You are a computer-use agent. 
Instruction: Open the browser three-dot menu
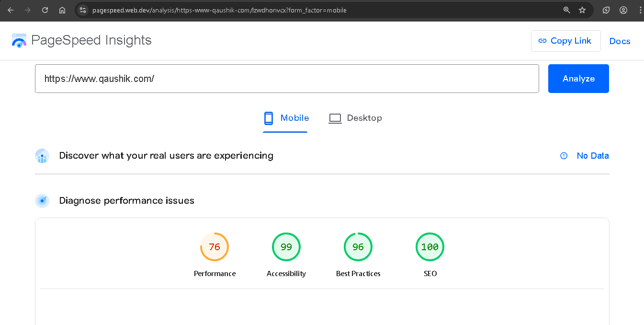point(640,10)
